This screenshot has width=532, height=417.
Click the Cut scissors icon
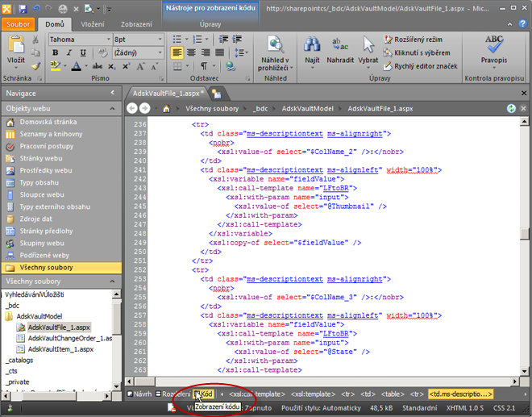point(35,40)
